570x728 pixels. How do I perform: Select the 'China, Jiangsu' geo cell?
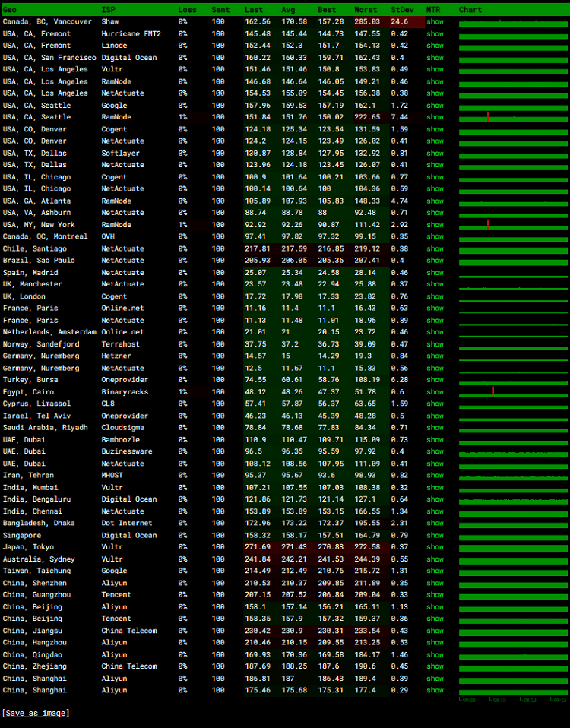(33, 631)
